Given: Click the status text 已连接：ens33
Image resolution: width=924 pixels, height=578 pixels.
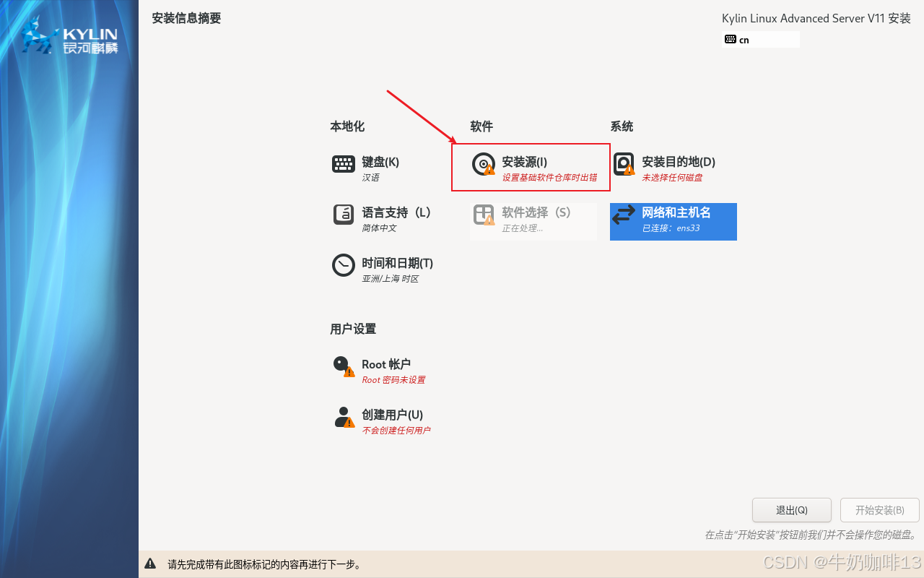Looking at the screenshot, I should [671, 228].
